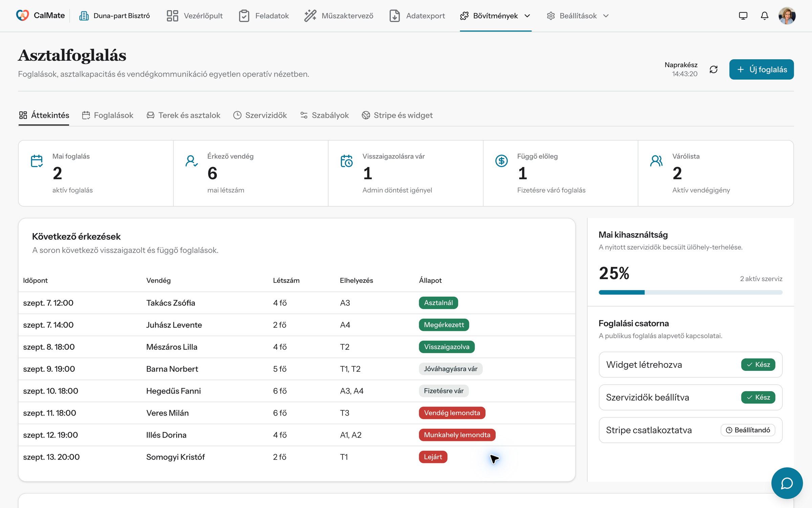Refresh data with the sync arrows icon
The image size is (812, 508).
pyautogui.click(x=714, y=69)
